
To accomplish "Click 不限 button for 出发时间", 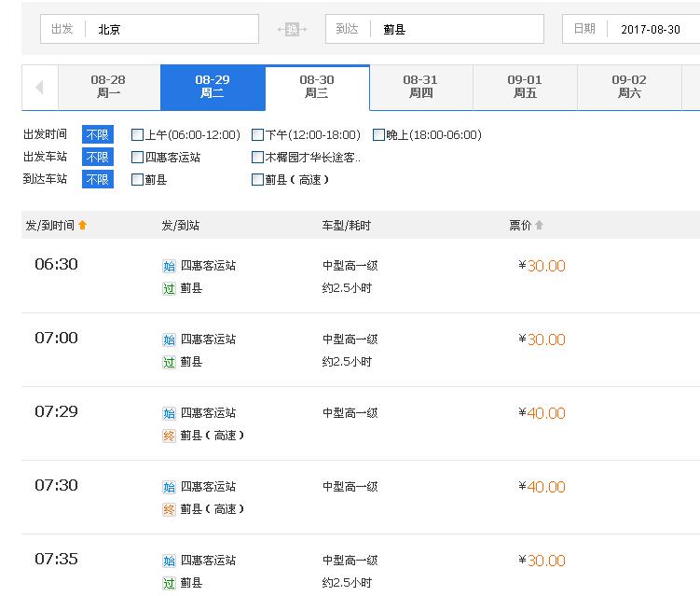I will tap(98, 134).
